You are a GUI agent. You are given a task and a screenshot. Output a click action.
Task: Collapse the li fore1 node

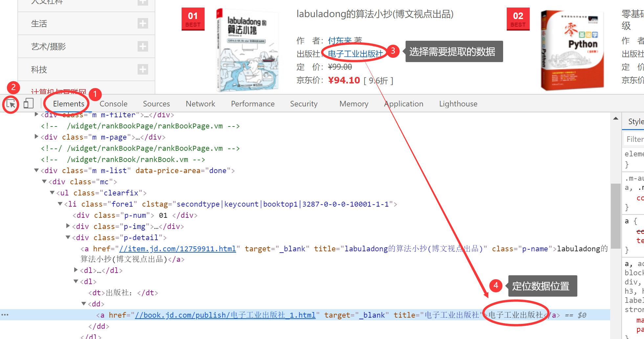[x=60, y=204]
